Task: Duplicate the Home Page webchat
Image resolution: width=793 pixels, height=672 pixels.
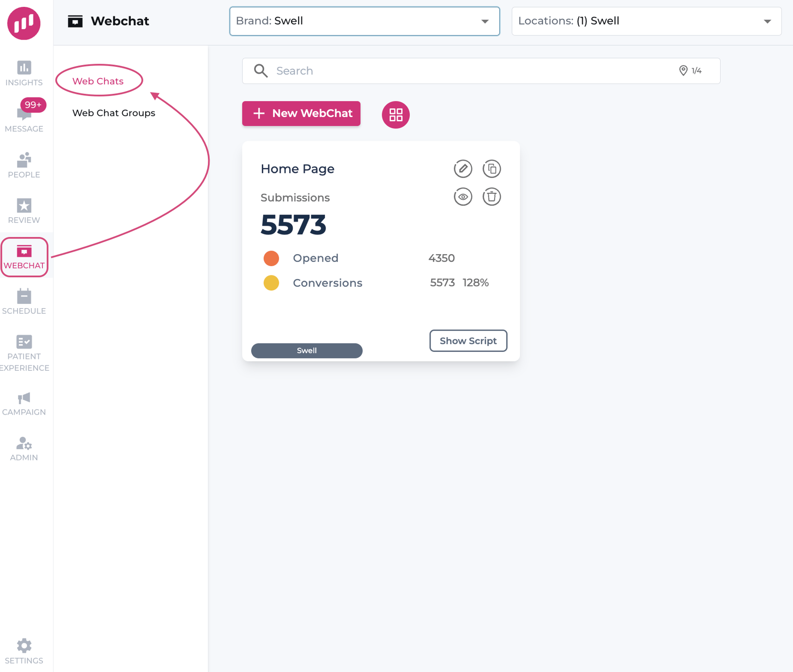Action: pyautogui.click(x=491, y=169)
